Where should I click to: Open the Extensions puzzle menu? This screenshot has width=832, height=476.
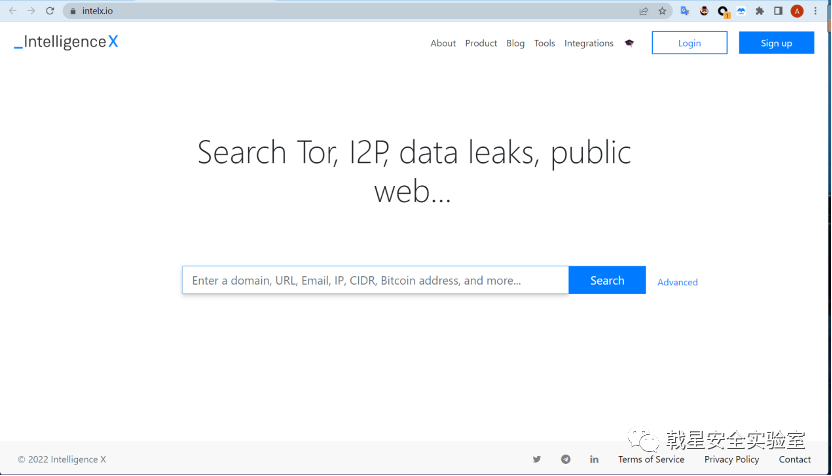760,11
